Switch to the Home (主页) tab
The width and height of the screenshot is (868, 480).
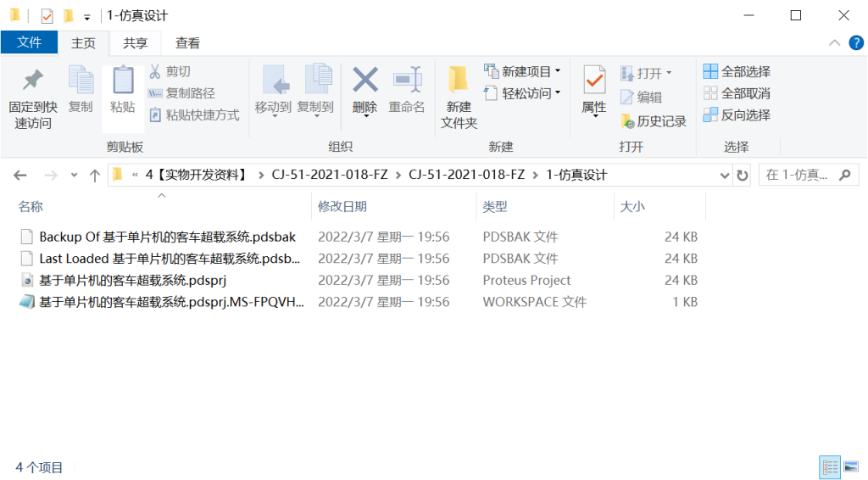coord(84,43)
